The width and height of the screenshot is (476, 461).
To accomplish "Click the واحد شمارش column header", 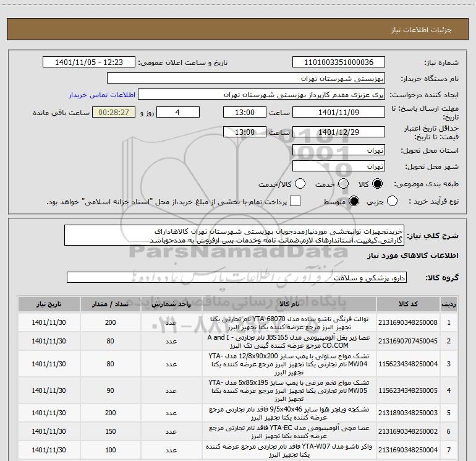I will (x=171, y=304).
